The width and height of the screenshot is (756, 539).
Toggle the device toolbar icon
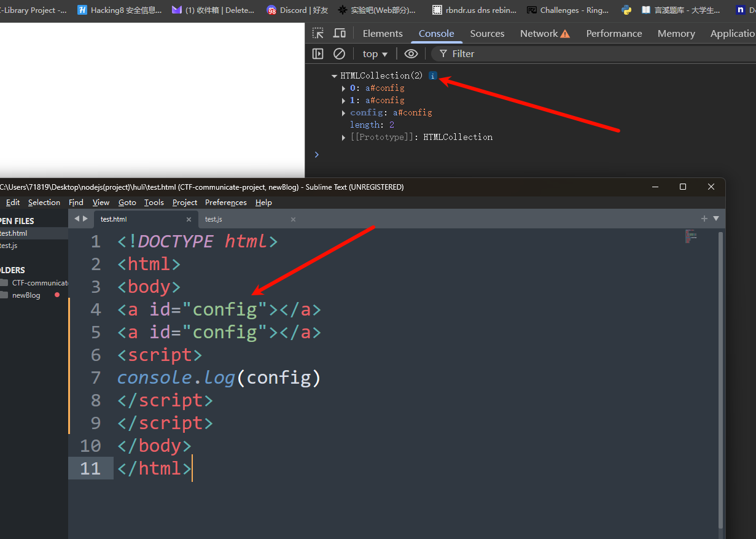click(339, 33)
